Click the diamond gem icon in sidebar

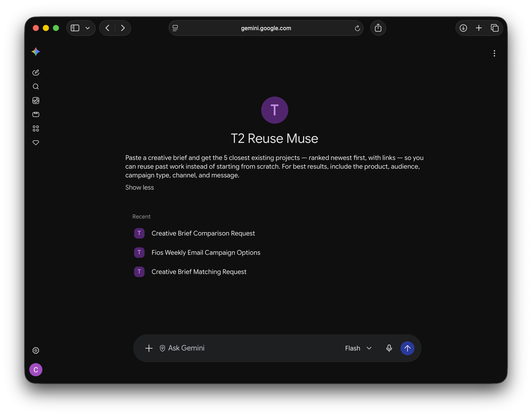pyautogui.click(x=36, y=143)
